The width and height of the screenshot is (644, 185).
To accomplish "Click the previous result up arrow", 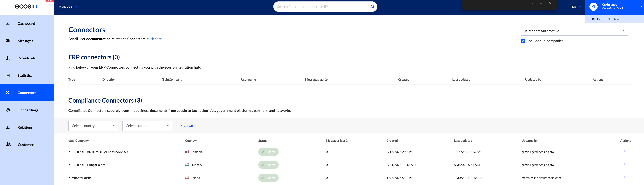I will coord(532,3).
